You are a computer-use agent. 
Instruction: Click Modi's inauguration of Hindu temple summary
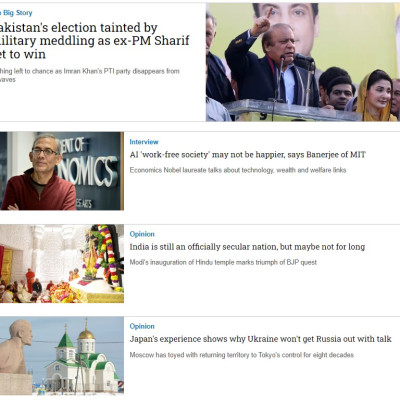[223, 262]
